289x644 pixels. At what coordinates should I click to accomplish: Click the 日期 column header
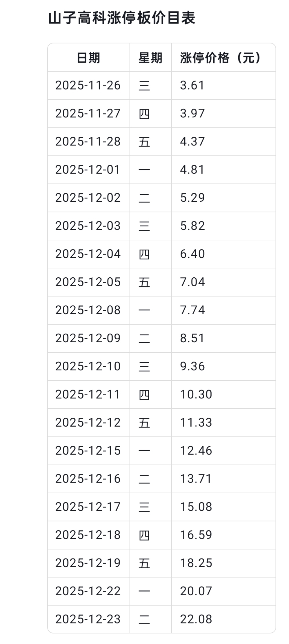pos(88,58)
